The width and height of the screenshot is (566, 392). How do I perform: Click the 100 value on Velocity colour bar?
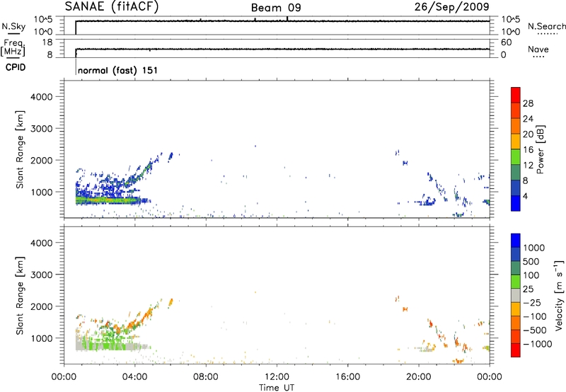[x=531, y=275]
